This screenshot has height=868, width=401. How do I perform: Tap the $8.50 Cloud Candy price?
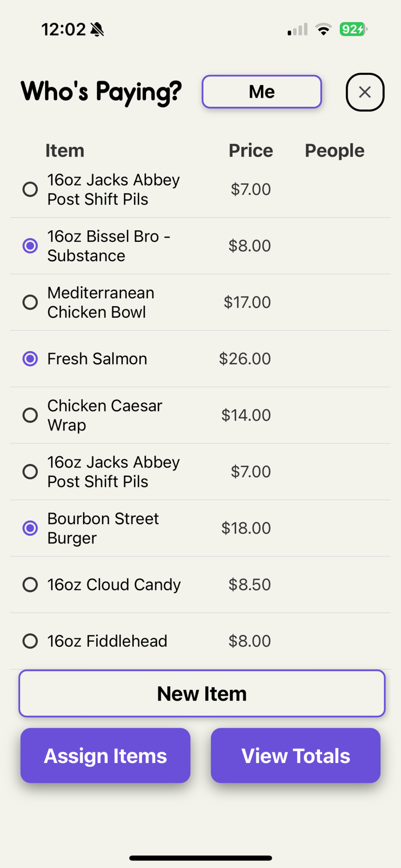[x=250, y=585]
